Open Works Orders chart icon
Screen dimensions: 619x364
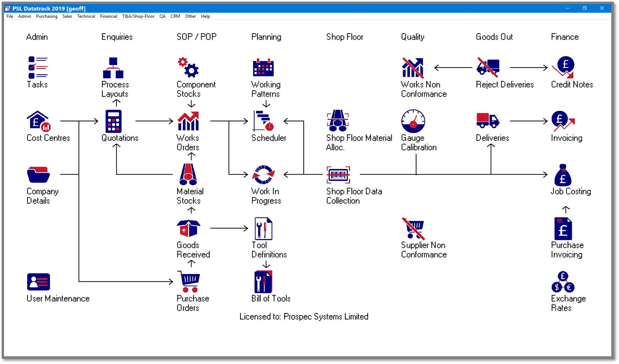[x=188, y=121]
